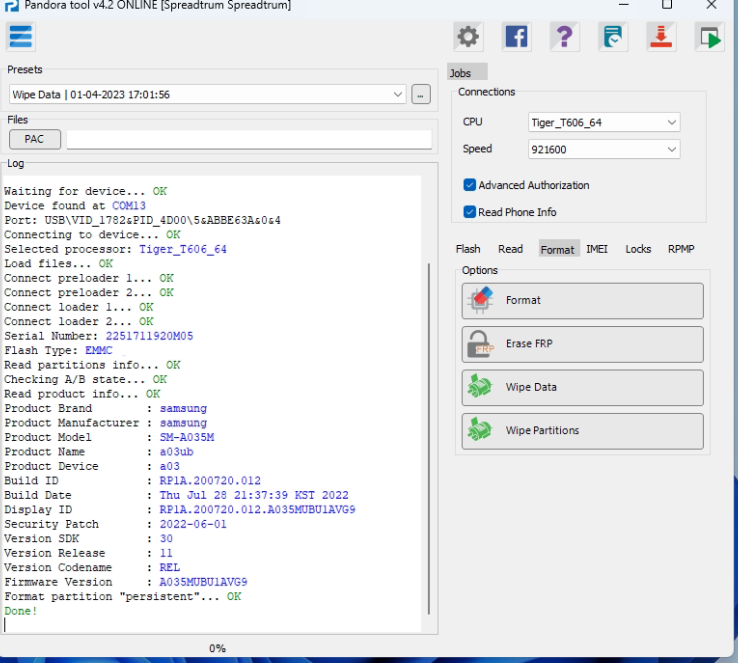Close the Pandora tool window
738x663 pixels.
point(711,5)
